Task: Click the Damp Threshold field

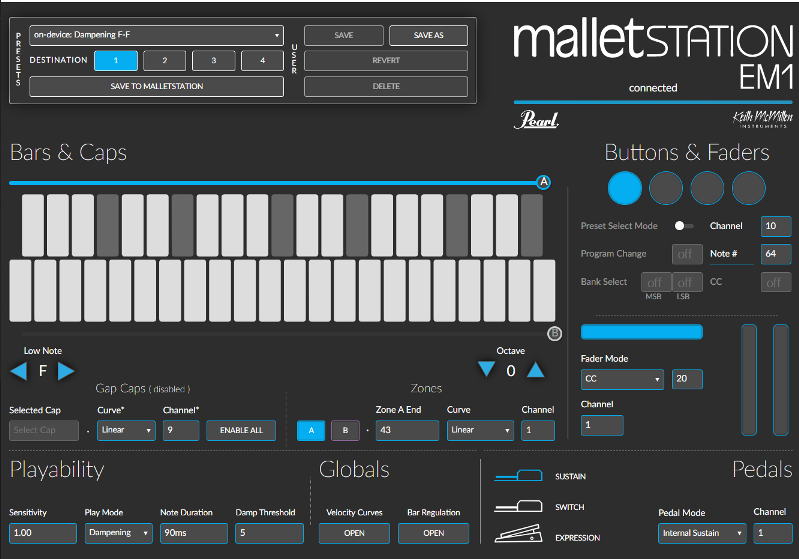Action: point(270,533)
